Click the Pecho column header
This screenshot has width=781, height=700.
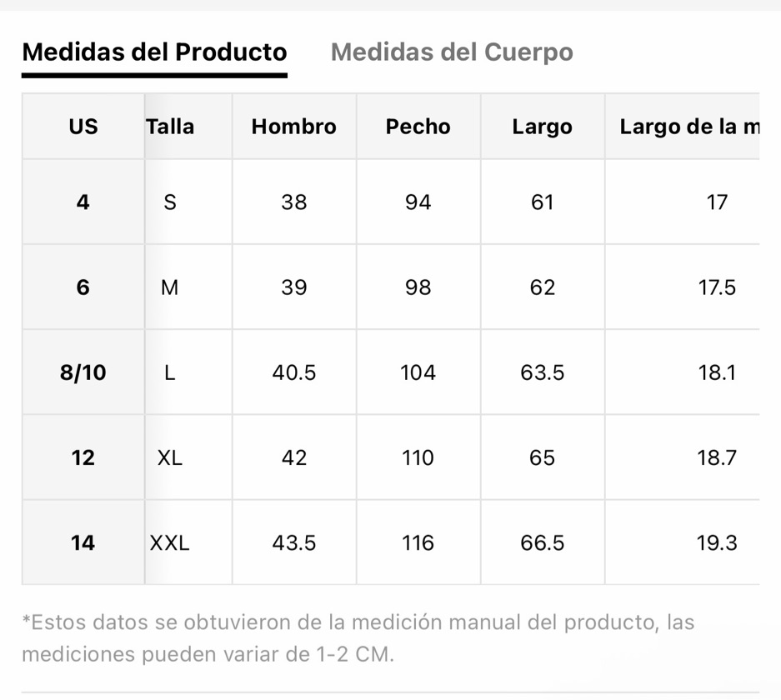pos(418,127)
